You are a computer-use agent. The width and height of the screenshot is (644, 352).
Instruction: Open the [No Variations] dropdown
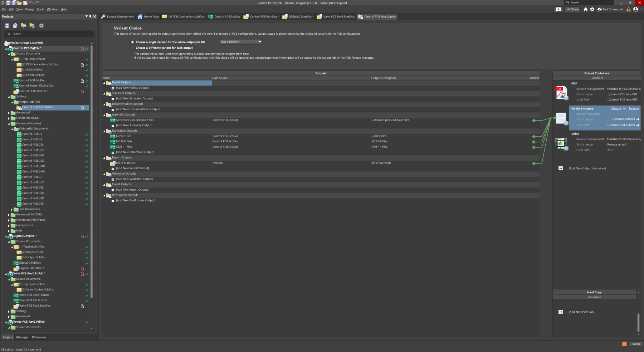click(x=241, y=42)
